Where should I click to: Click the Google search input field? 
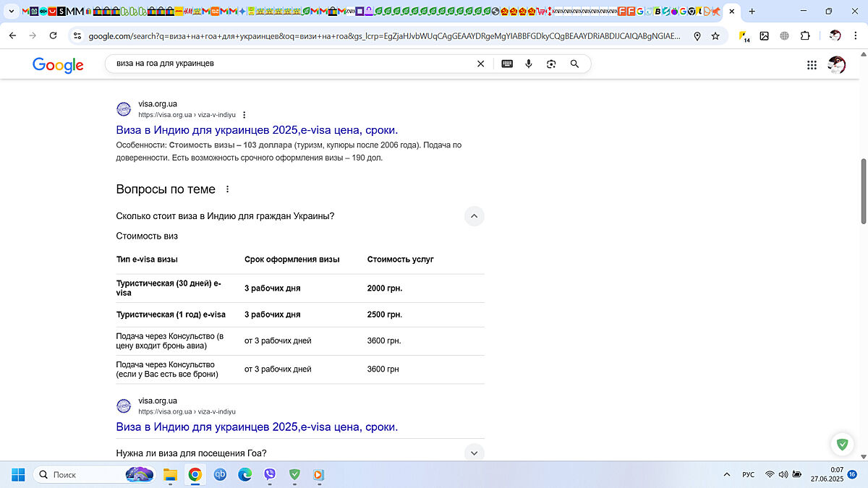pos(289,64)
